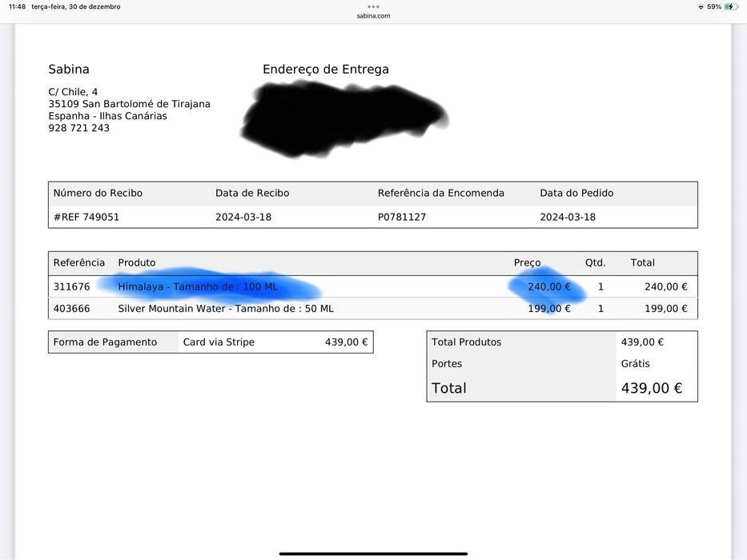Viewport: 747px width, 560px height.
Task: Click the Data de Recibo header
Action: [252, 193]
